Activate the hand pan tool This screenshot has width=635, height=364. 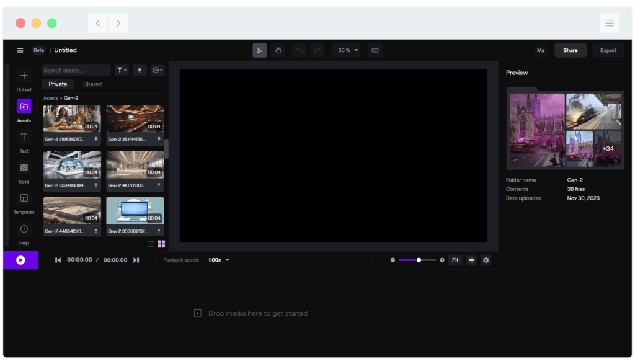tap(278, 50)
